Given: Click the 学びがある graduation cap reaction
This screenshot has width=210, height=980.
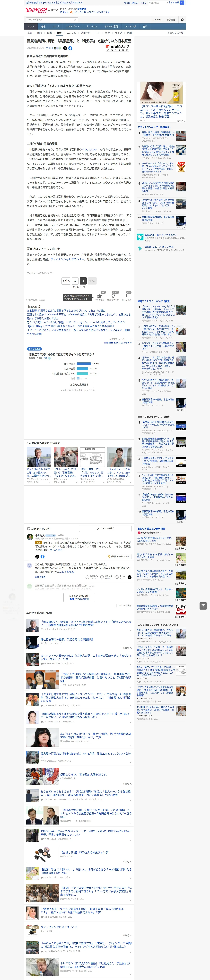Looking at the screenshot, I should pyautogui.click(x=100, y=296).
